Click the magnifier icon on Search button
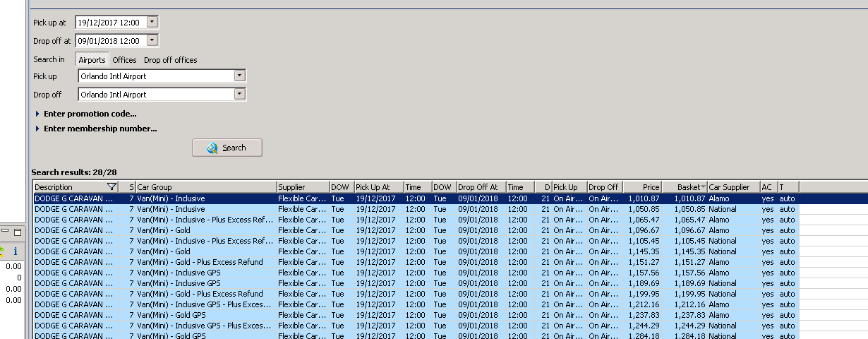 [x=212, y=148]
